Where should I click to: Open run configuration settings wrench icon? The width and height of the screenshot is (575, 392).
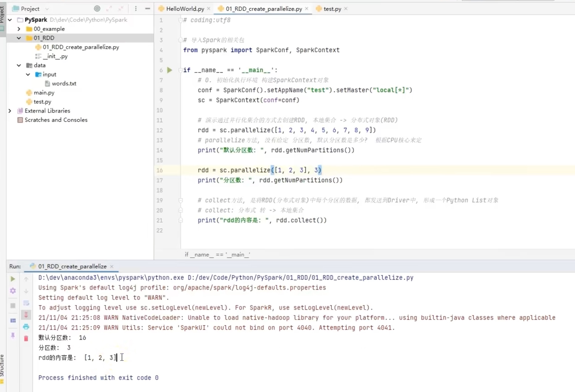(13, 291)
